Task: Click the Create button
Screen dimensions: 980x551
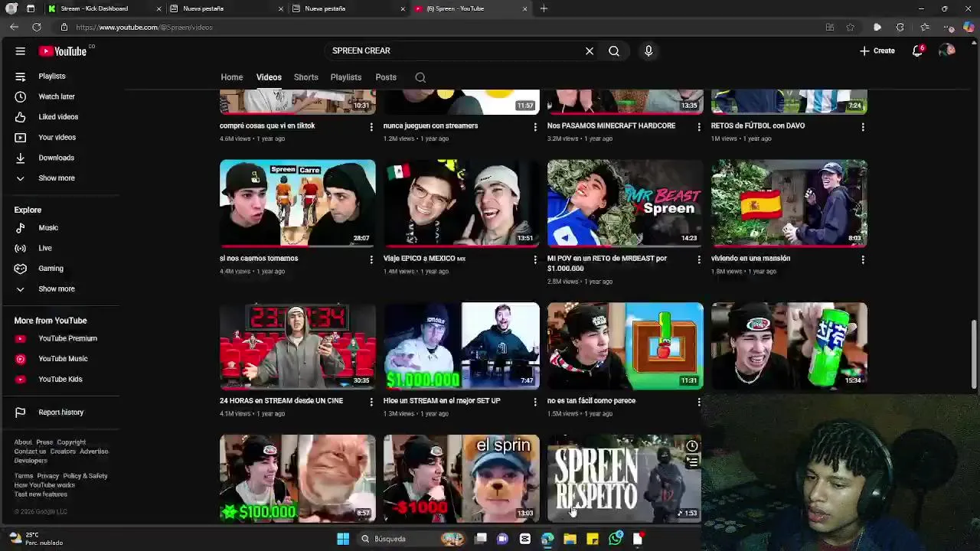Action: point(877,51)
